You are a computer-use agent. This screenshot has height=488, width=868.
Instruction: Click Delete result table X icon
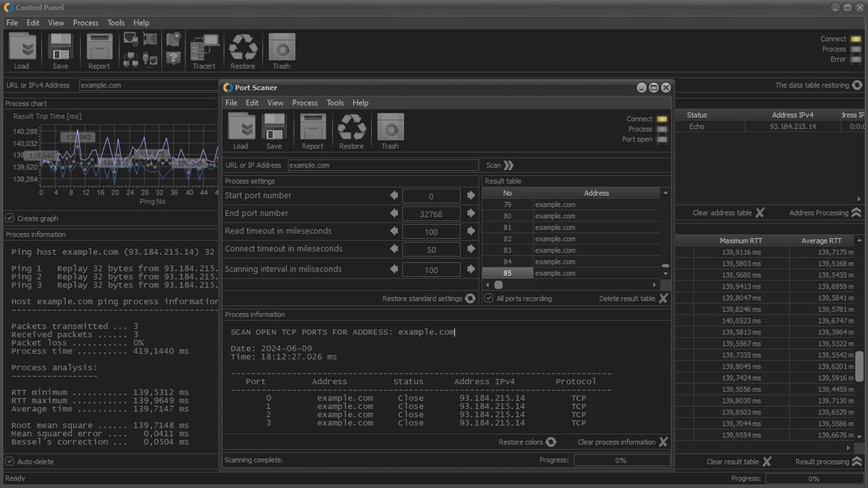point(663,298)
